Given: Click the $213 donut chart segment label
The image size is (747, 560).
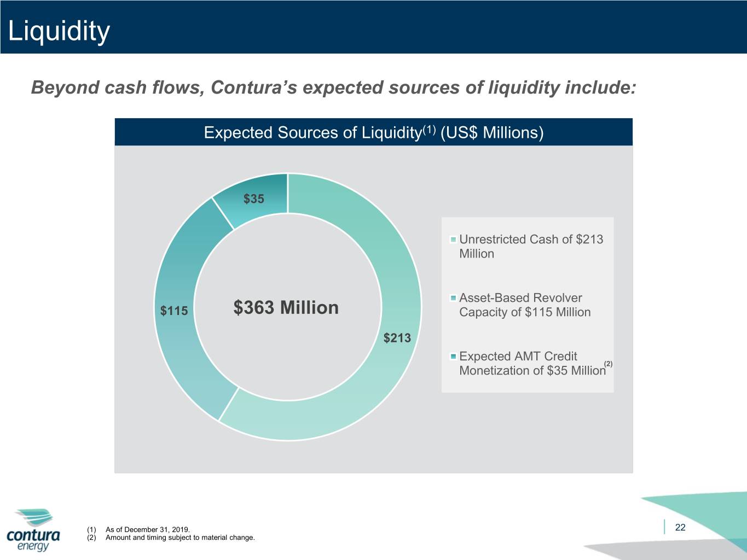Looking at the screenshot, I should point(397,338).
